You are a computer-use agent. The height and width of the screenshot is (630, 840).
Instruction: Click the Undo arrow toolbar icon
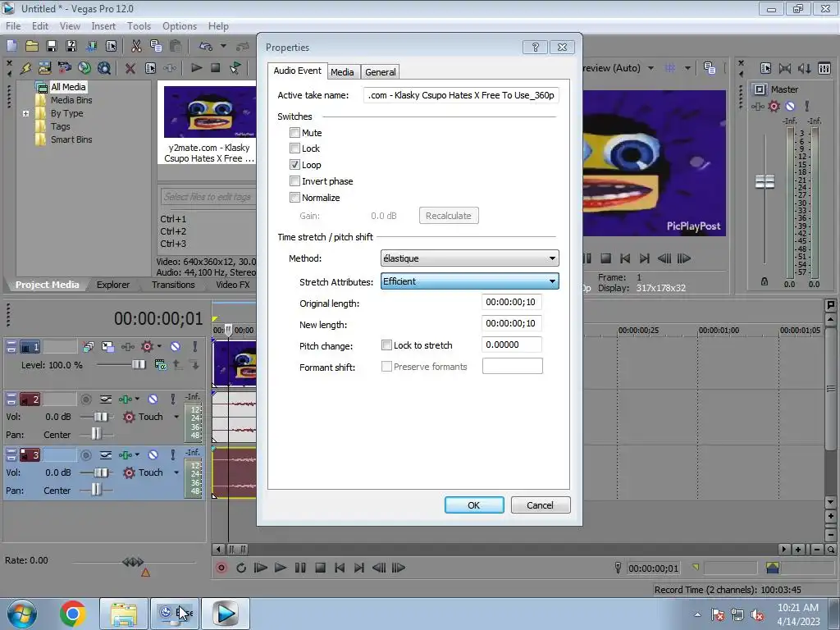click(205, 47)
